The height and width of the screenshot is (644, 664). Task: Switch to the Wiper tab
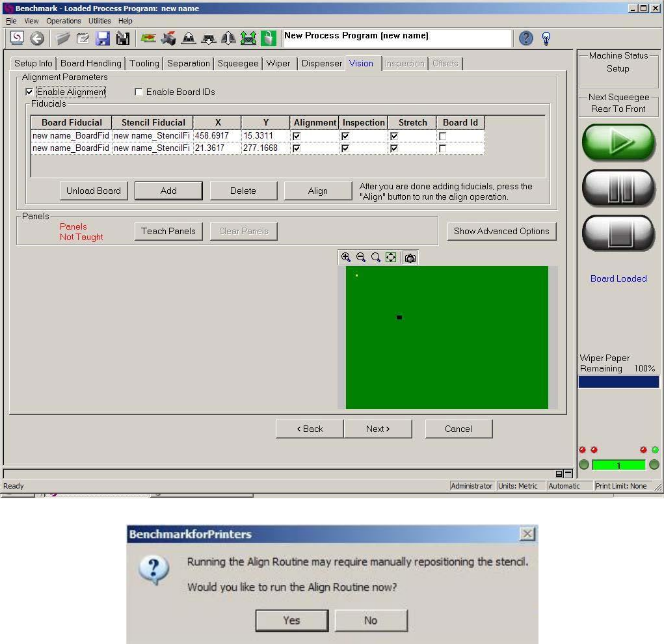[278, 64]
